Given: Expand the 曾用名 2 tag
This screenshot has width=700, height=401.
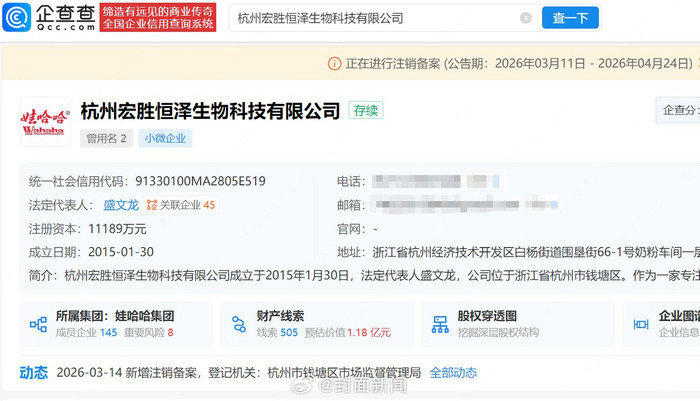Looking at the screenshot, I should (106, 138).
